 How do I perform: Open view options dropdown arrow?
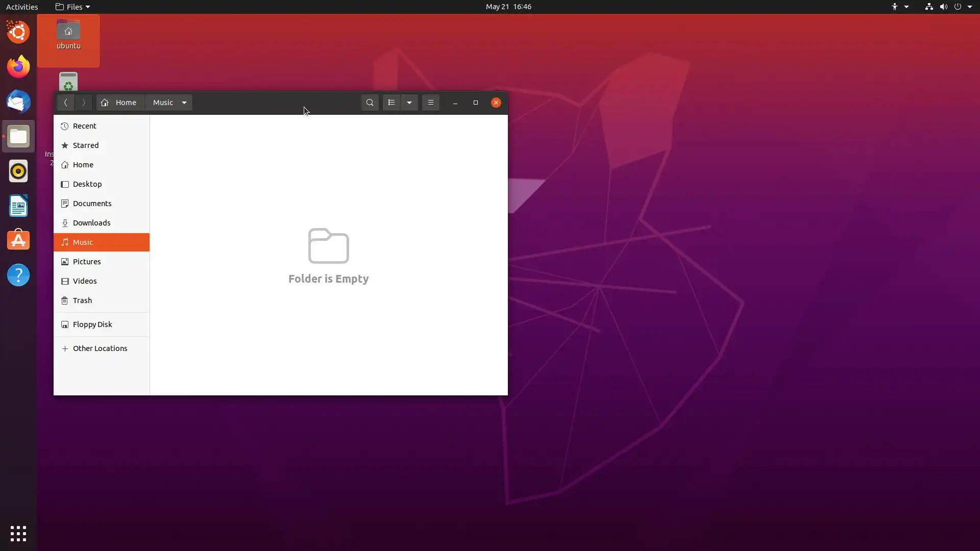pyautogui.click(x=409, y=103)
